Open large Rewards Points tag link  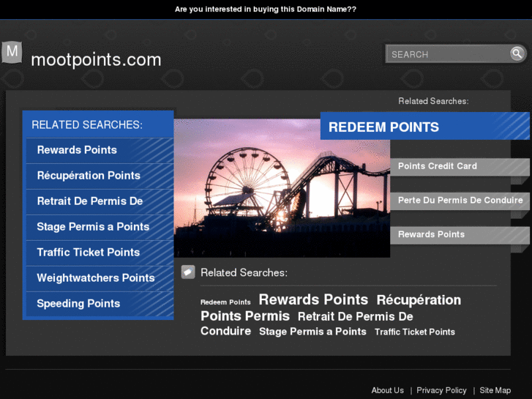pyautogui.click(x=313, y=299)
